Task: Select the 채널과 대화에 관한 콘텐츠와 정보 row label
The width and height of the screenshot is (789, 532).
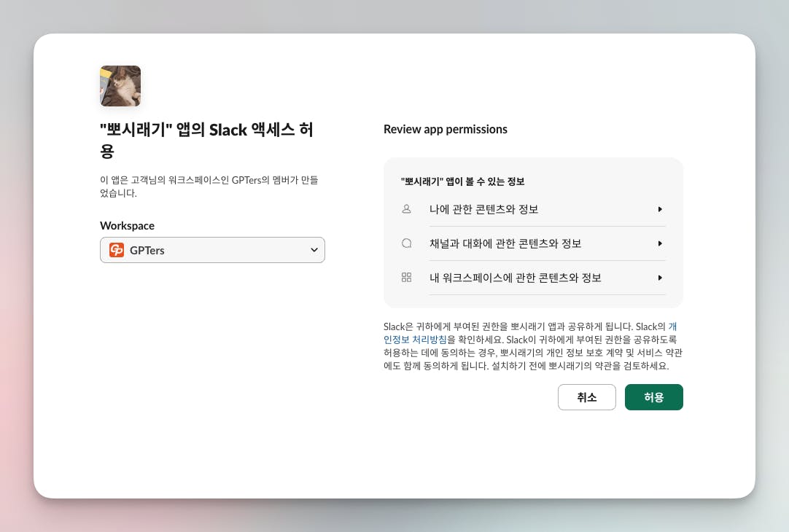Action: 505,243
